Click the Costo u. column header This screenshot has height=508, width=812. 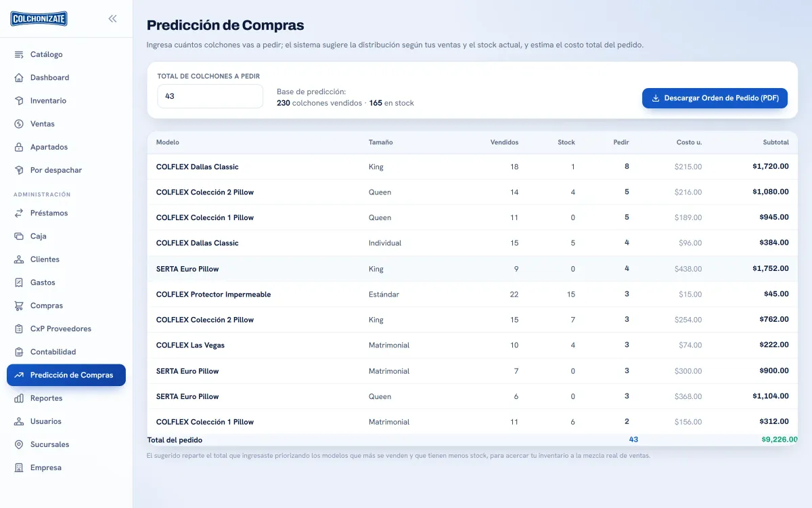point(689,142)
